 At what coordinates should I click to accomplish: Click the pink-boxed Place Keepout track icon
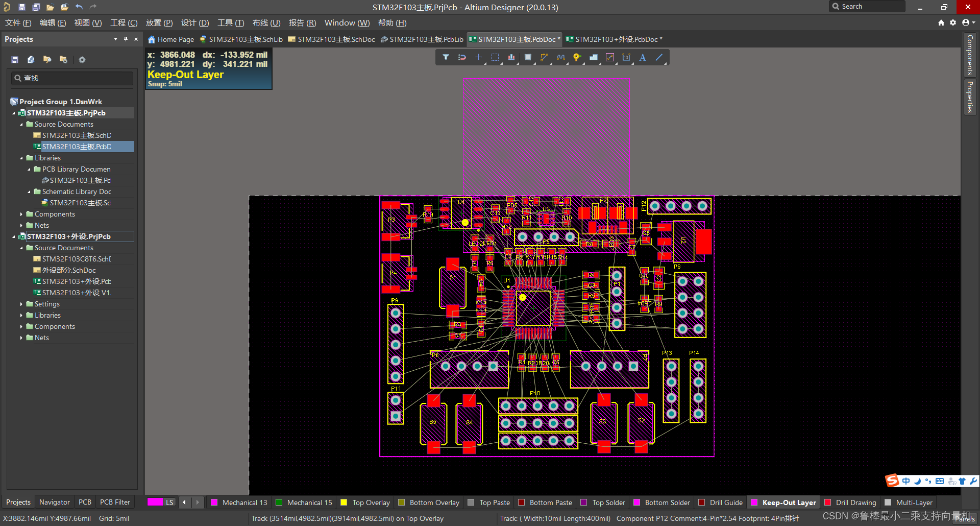coord(610,57)
